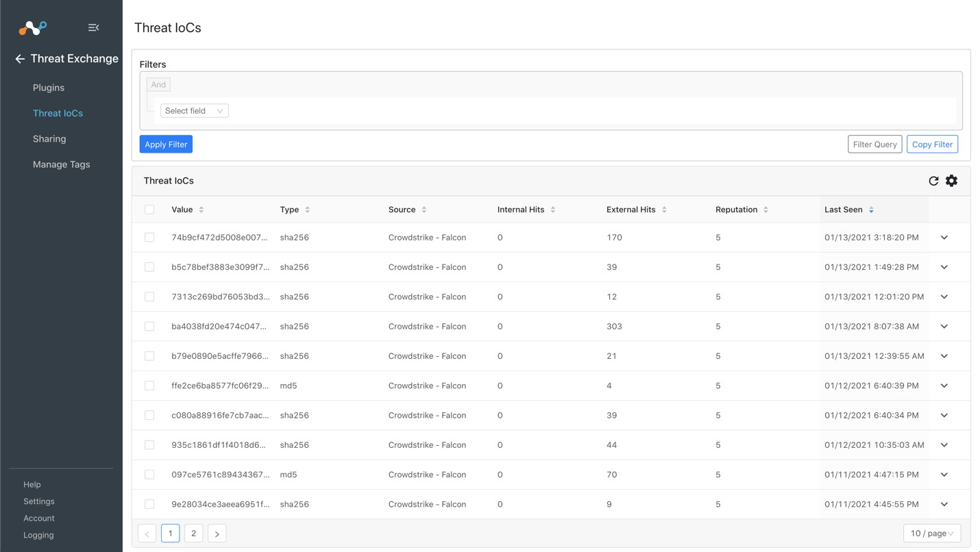The height and width of the screenshot is (552, 980).
Task: Check the row 097ce5761c89434367 checkbox
Action: tap(149, 475)
